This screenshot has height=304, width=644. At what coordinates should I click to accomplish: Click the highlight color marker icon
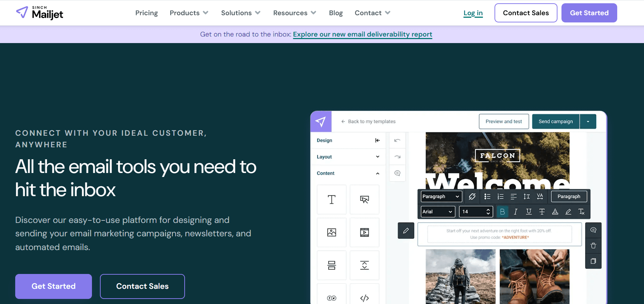coord(568,212)
